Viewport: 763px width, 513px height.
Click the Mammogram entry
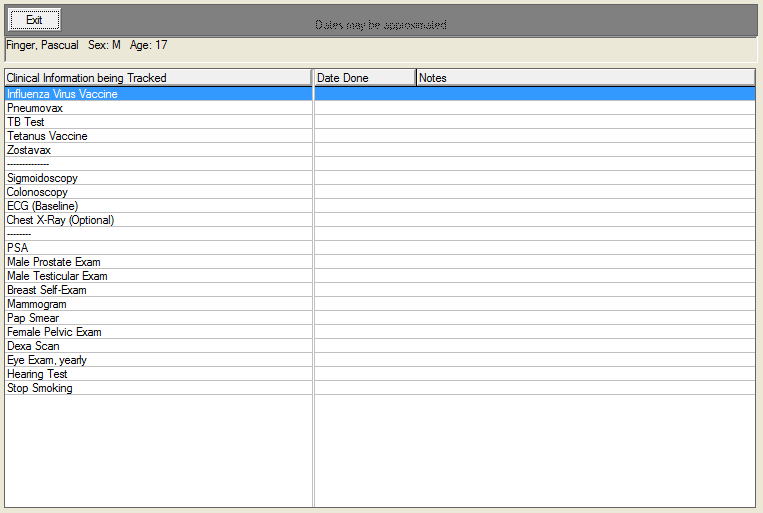pos(37,304)
